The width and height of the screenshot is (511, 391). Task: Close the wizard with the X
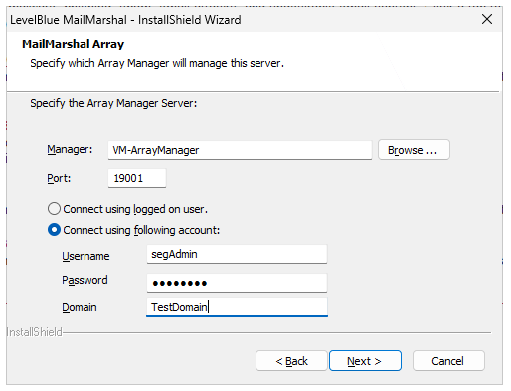[487, 19]
